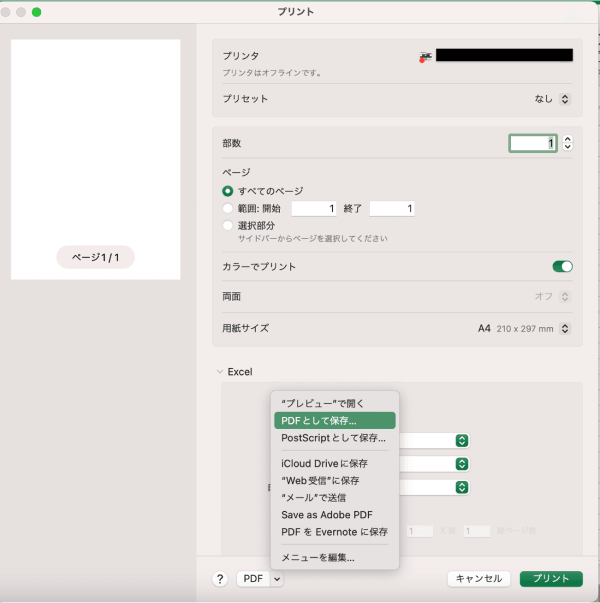
Task: Select the 範囲 page range radio button
Action: (x=228, y=208)
